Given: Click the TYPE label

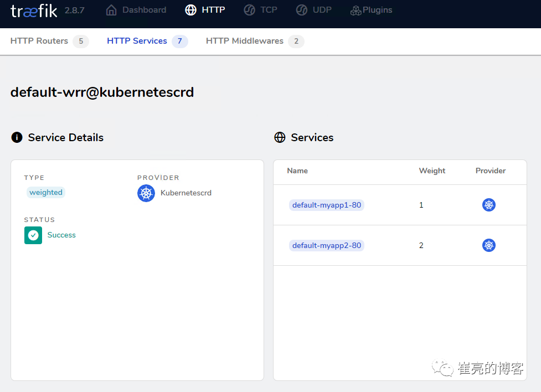Looking at the screenshot, I should coord(34,178).
